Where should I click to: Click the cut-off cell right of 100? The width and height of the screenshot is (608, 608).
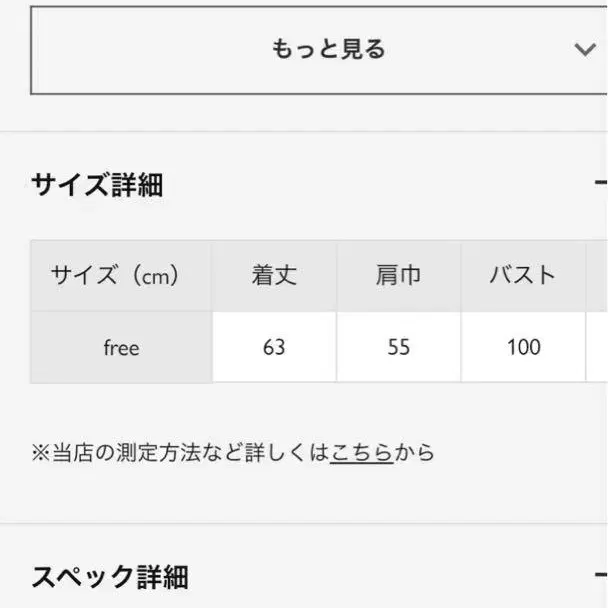click(x=597, y=347)
